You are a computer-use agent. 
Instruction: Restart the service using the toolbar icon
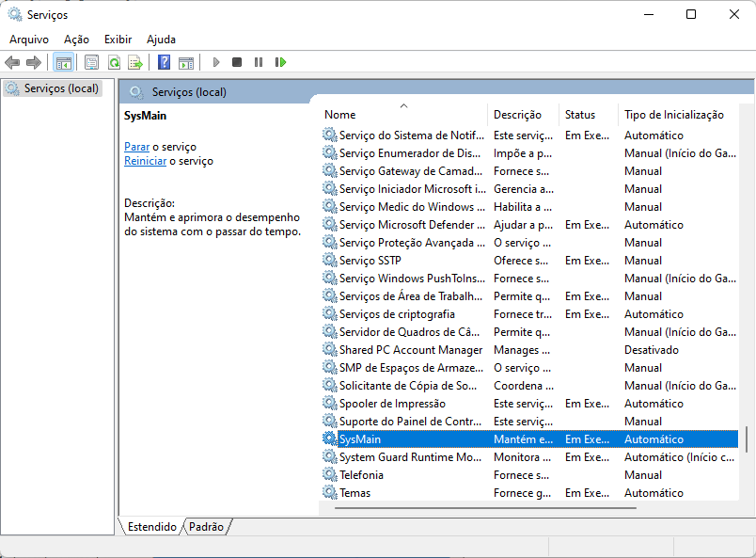[280, 62]
